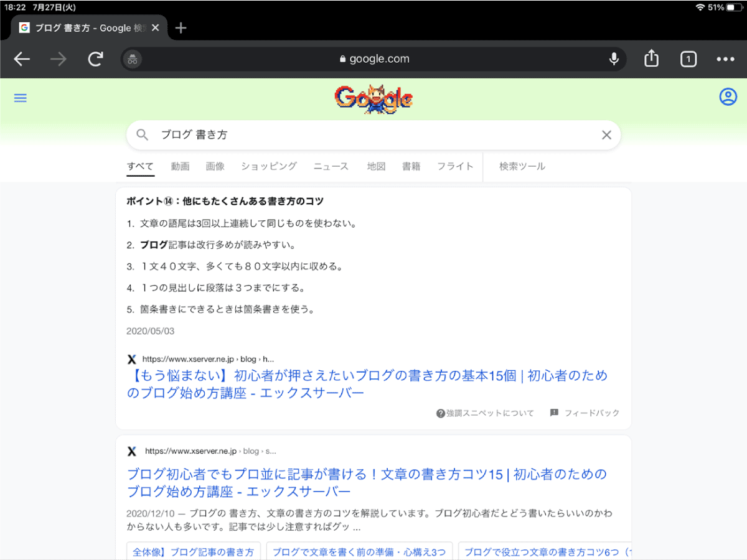Click snippet item 箇条書きにできるときは箇条書き
Viewport: 747px width, 560px height.
[x=228, y=309]
